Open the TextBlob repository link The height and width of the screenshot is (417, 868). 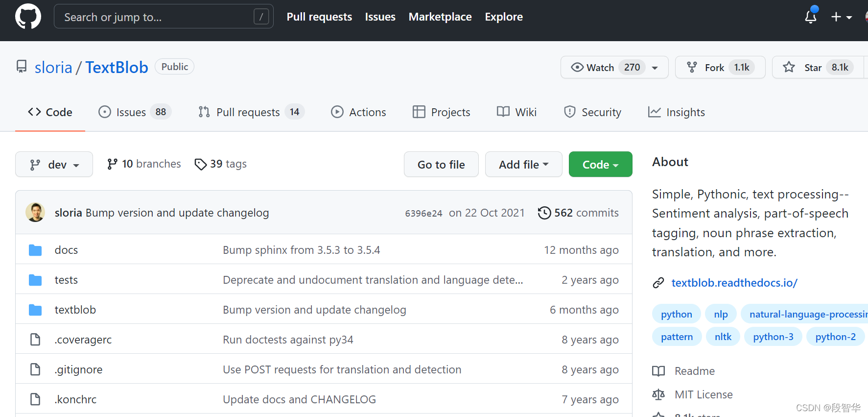coord(117,67)
